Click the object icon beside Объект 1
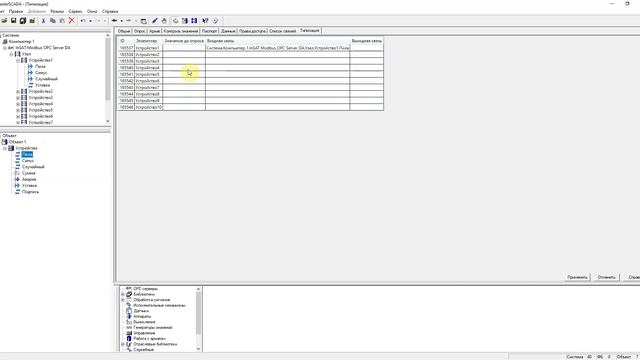The image size is (640, 360). pos(4,142)
